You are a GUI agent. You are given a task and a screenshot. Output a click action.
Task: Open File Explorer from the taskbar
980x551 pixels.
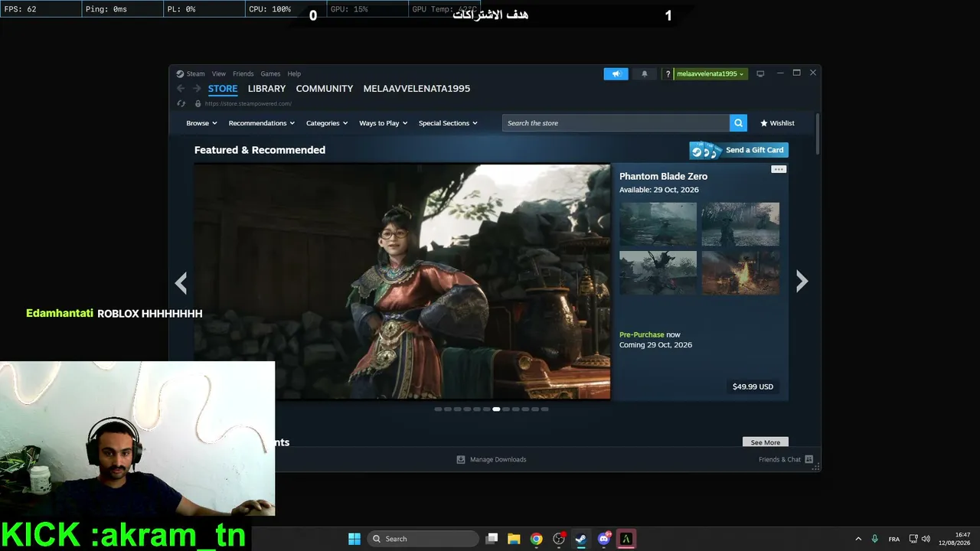514,539
